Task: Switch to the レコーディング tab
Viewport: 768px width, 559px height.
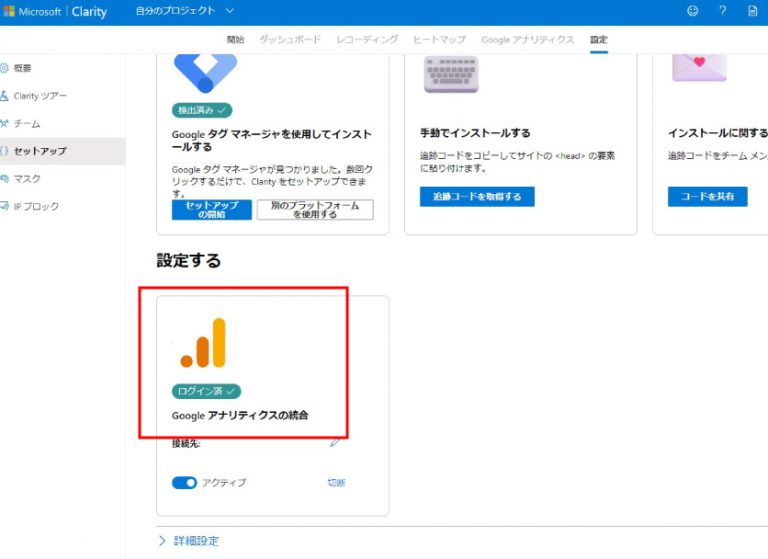Action: click(367, 40)
